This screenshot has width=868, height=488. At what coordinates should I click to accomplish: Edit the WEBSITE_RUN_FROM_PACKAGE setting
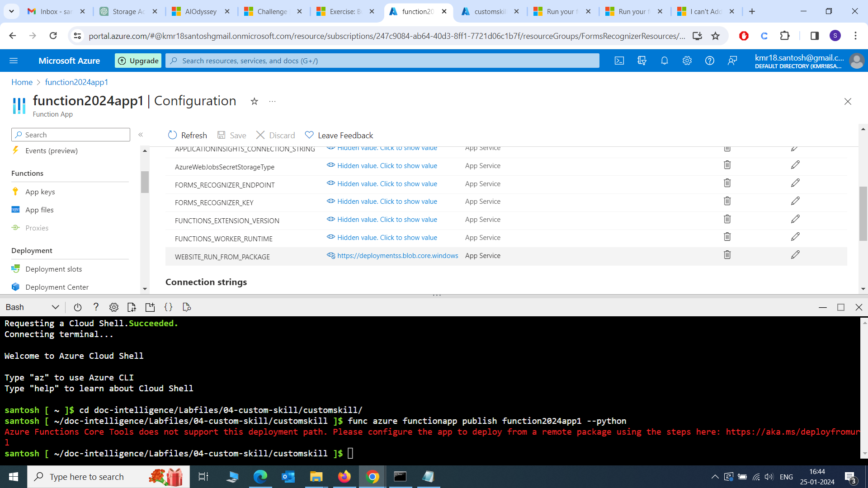pos(795,255)
